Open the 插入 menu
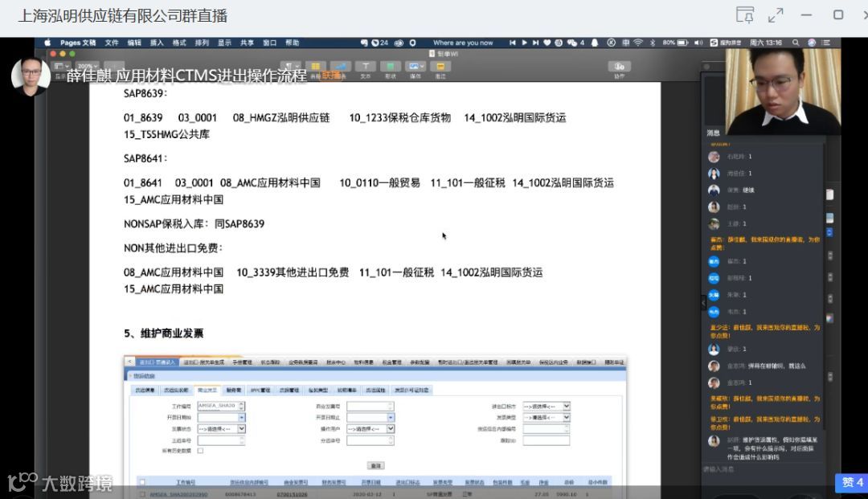Viewport: 868px width, 499px height. point(158,43)
